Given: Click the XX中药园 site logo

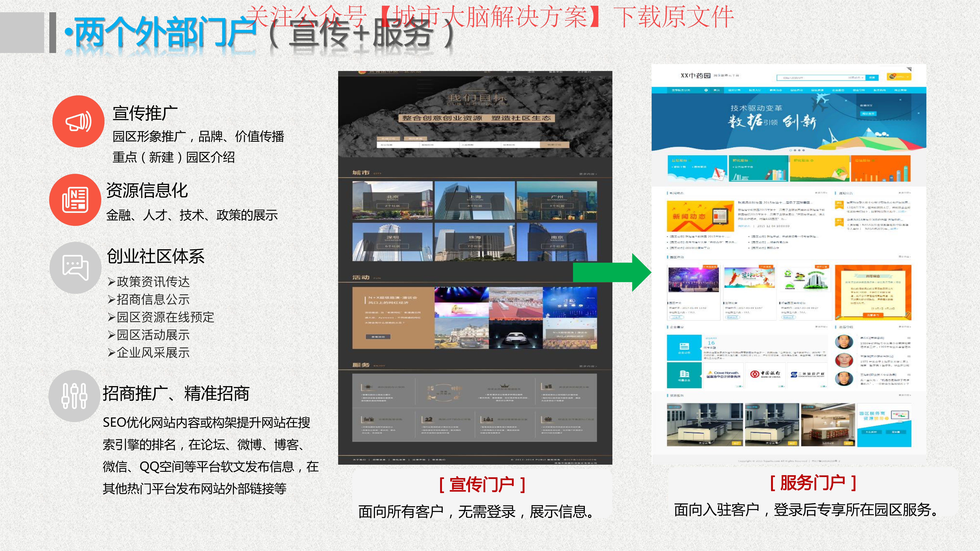Looking at the screenshot, I should pos(696,76).
